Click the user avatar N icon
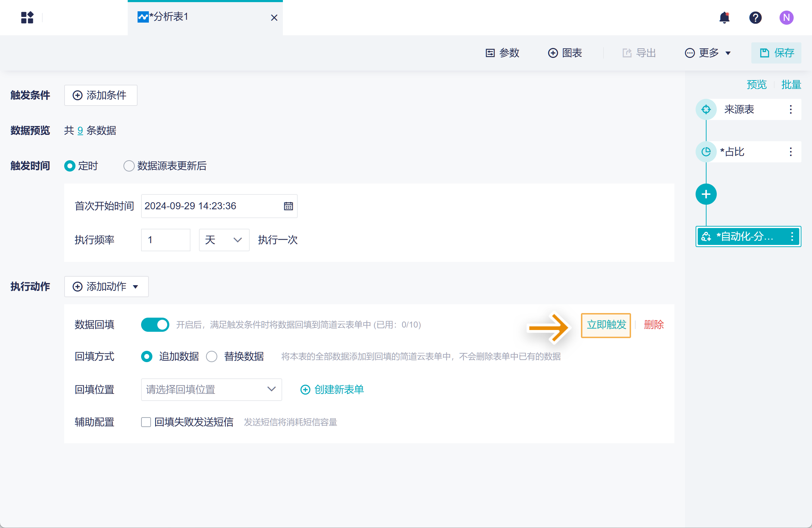812x528 pixels. click(x=786, y=18)
